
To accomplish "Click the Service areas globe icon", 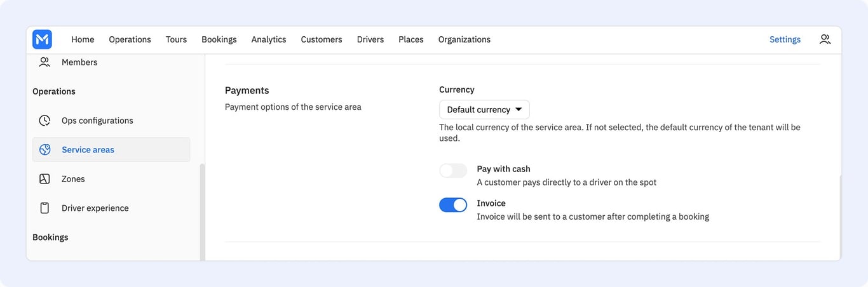I will [x=44, y=150].
